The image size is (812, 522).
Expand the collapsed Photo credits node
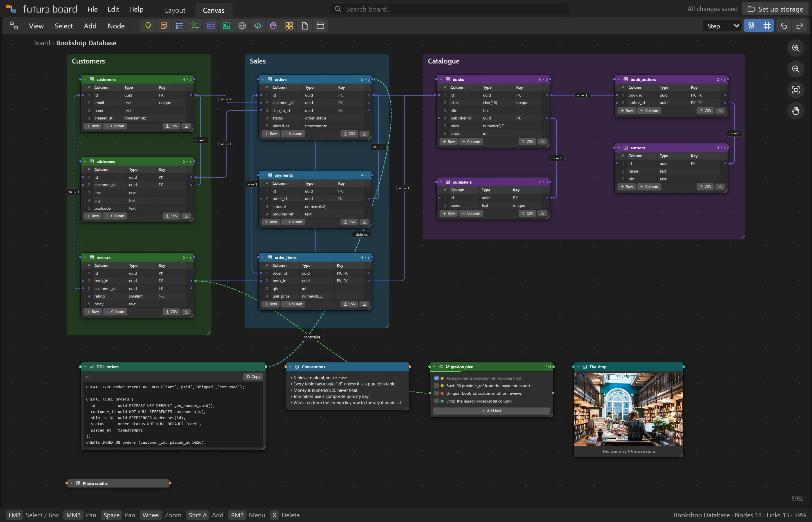[71, 483]
